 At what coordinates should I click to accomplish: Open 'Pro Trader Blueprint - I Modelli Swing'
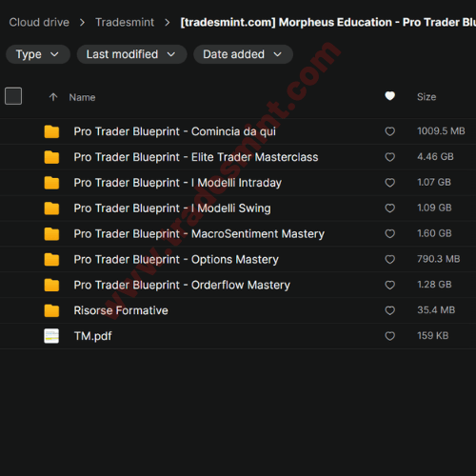[x=172, y=208]
